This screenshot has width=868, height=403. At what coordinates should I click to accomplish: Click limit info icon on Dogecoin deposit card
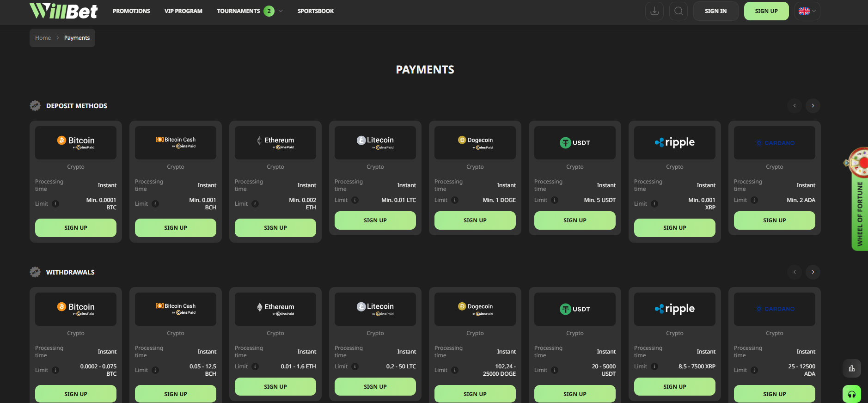tap(455, 200)
